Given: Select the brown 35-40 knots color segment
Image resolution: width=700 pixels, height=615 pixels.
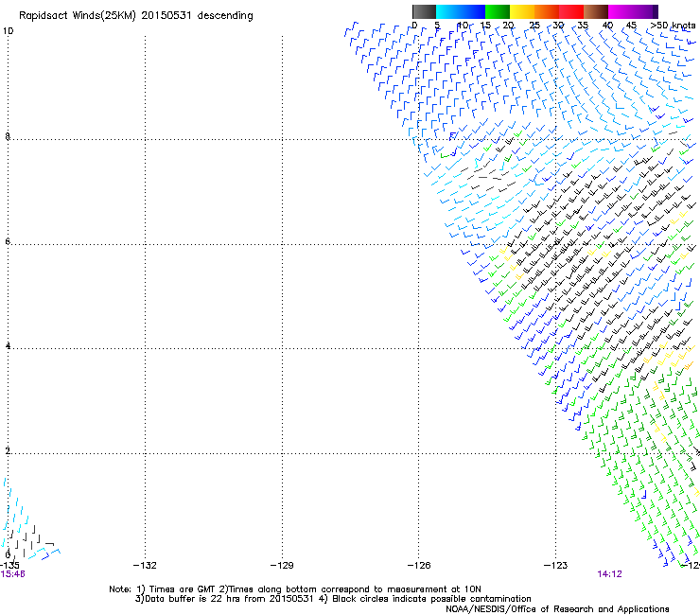Looking at the screenshot, I should 596,11.
